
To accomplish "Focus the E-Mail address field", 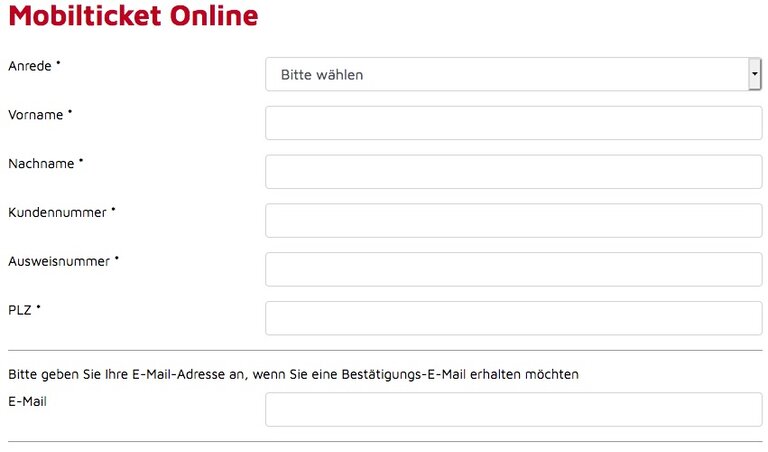I will (513, 409).
